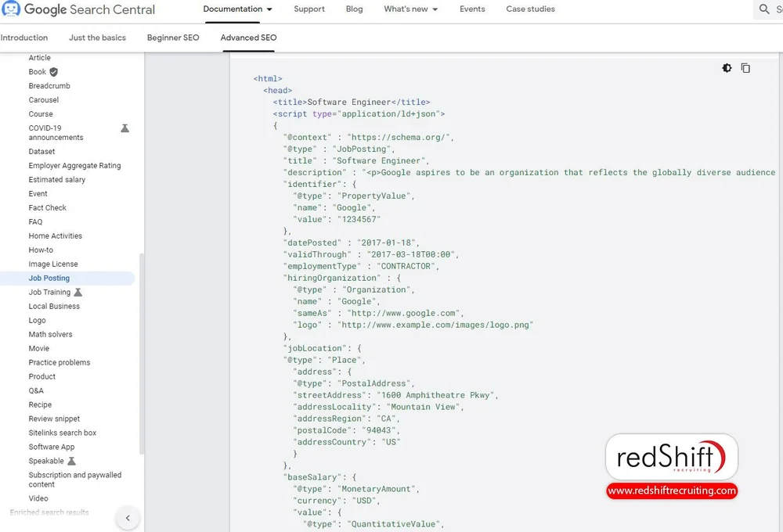Open the Book sidebar link

click(x=37, y=72)
